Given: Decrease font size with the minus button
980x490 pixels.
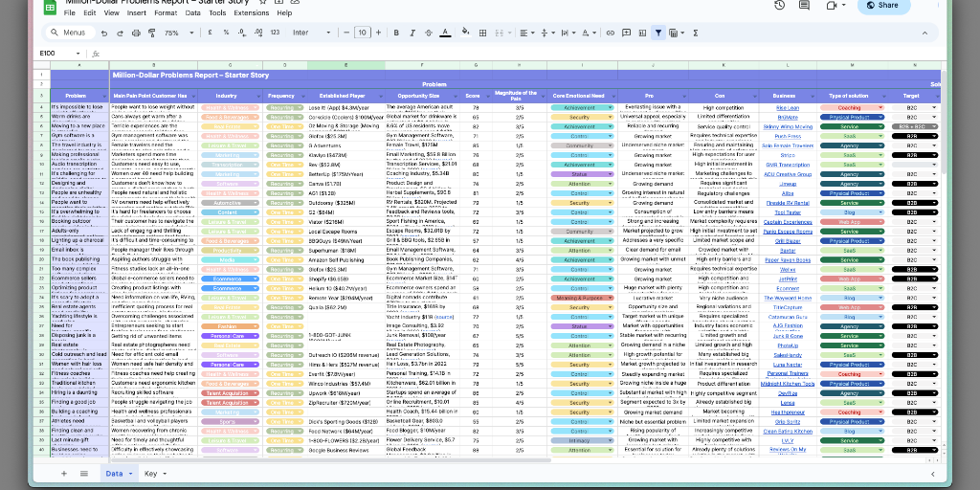Looking at the screenshot, I should (346, 33).
